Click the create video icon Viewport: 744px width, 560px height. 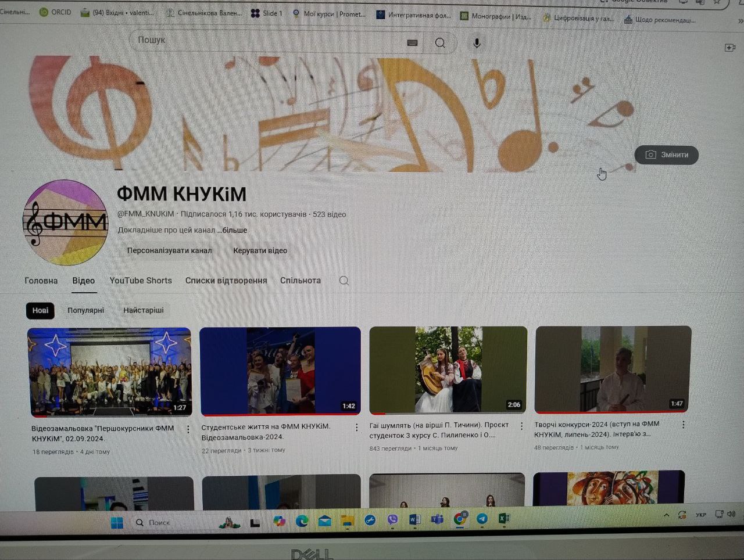click(x=730, y=48)
